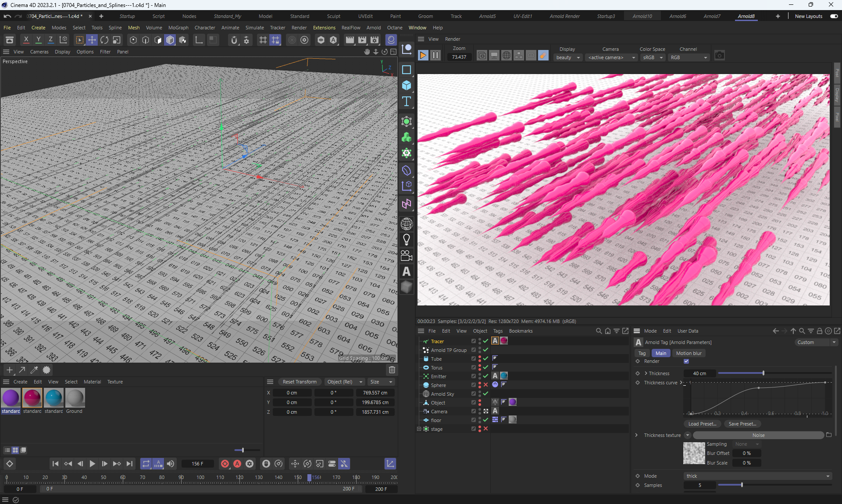Enable the disabled Sphere object red X

(x=485, y=385)
